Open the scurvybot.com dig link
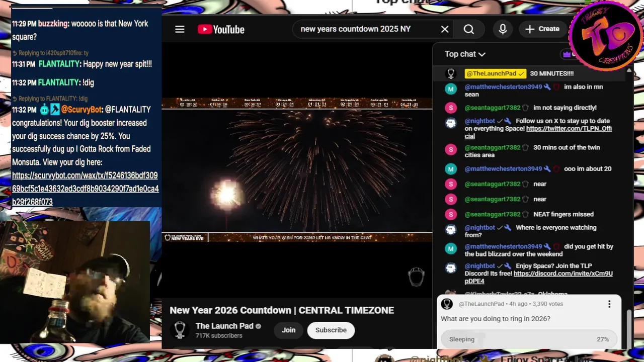 coord(85,189)
